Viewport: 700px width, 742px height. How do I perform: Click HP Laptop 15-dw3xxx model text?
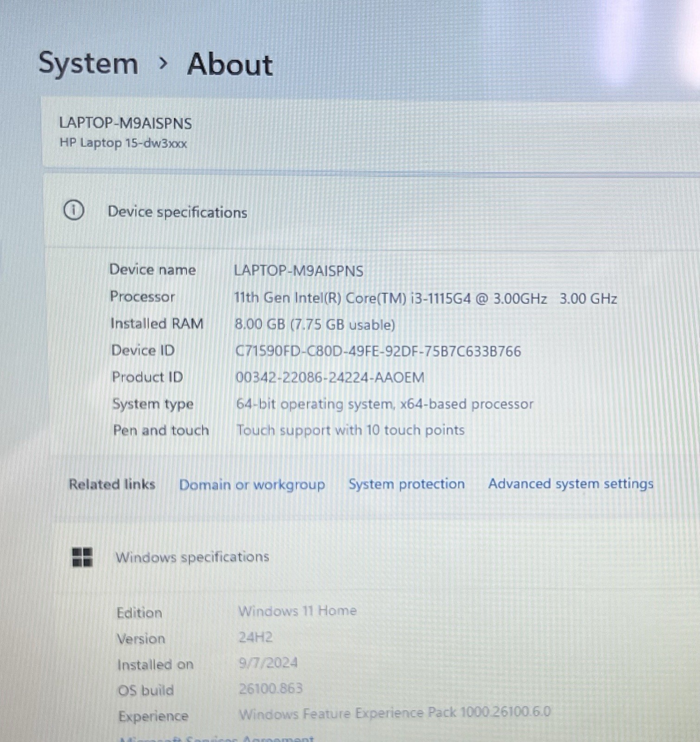(123, 143)
